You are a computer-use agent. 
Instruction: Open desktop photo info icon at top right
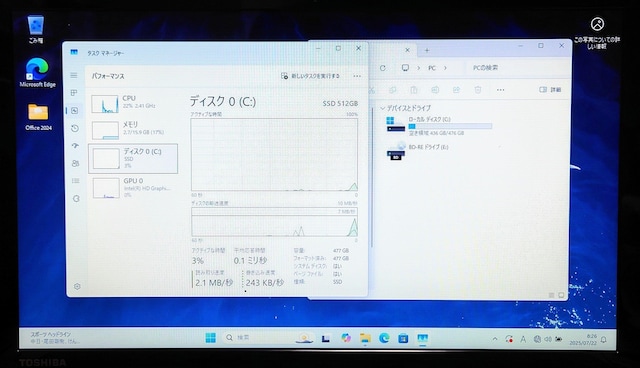click(x=597, y=33)
